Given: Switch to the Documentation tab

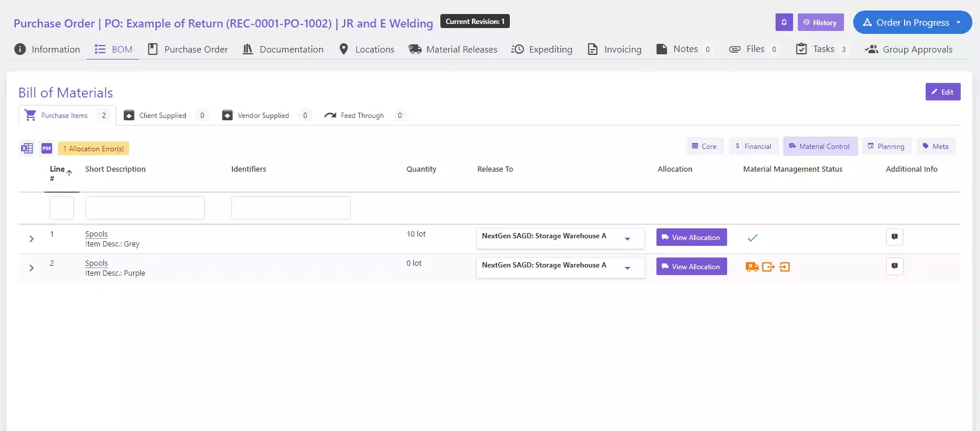Looking at the screenshot, I should [283, 49].
